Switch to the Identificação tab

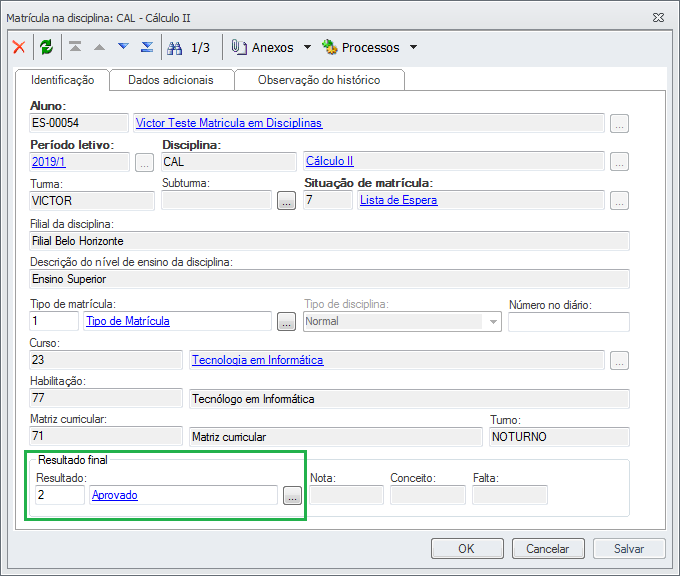tap(62, 80)
